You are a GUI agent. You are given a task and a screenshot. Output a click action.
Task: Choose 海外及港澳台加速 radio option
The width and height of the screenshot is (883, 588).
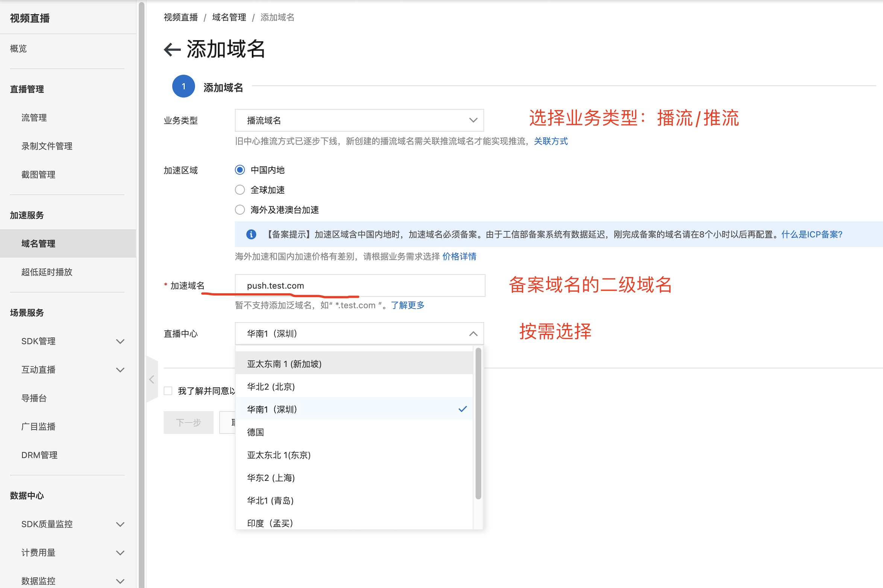tap(240, 210)
